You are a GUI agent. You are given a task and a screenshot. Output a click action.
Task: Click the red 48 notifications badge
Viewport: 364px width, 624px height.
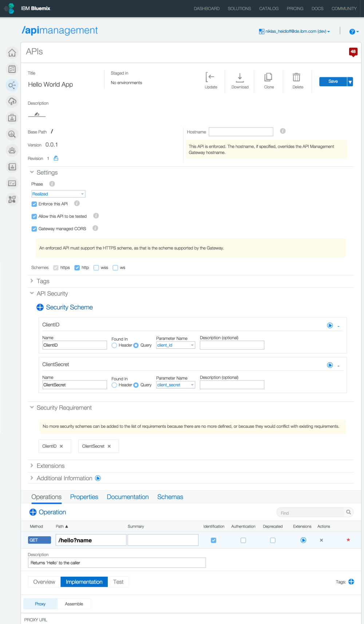(x=353, y=52)
